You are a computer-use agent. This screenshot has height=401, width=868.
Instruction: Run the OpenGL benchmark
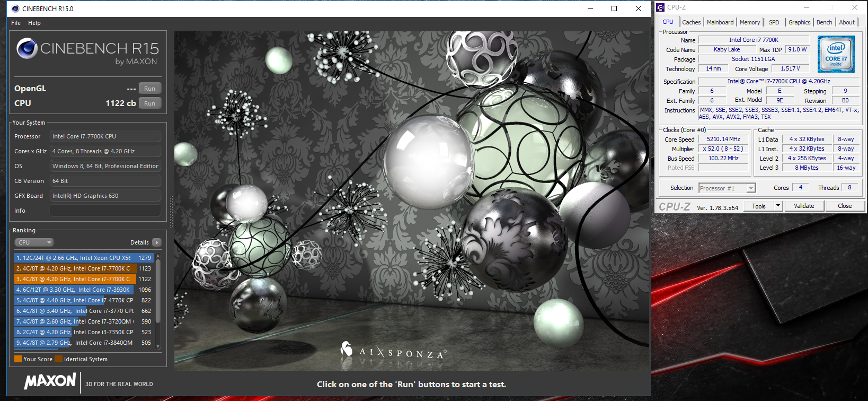[x=150, y=89]
